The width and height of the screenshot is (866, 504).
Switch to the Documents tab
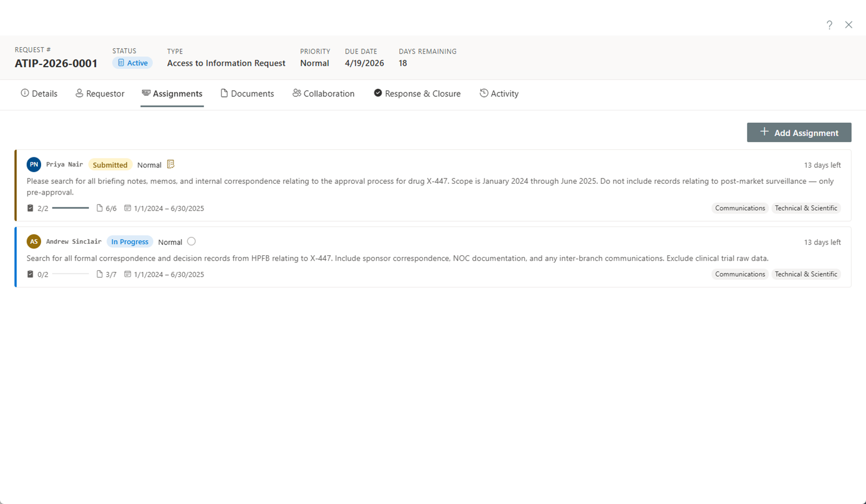coord(247,94)
